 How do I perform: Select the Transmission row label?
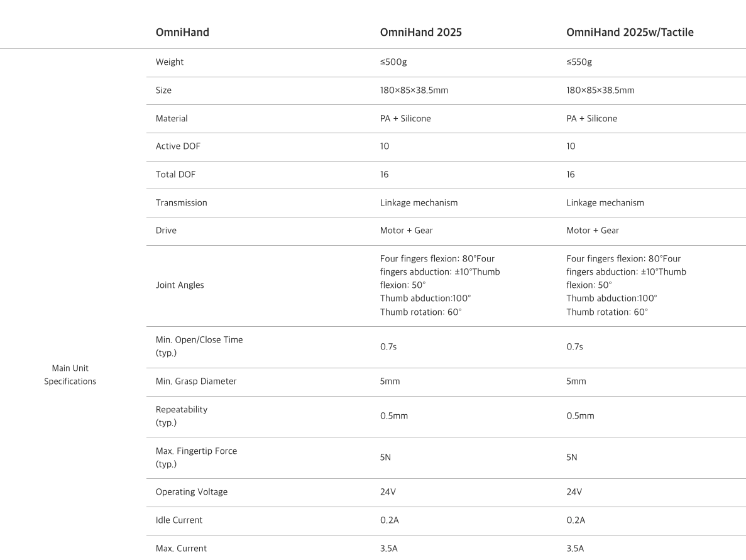pyautogui.click(x=181, y=203)
